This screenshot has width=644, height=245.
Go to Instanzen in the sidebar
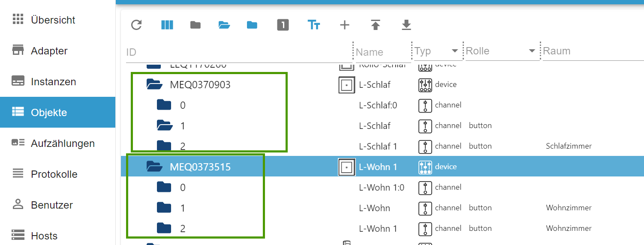point(57,81)
